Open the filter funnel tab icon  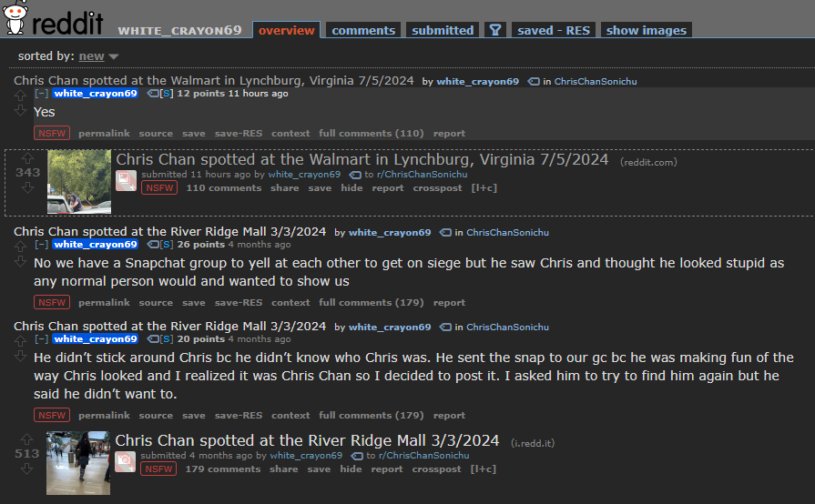495,30
